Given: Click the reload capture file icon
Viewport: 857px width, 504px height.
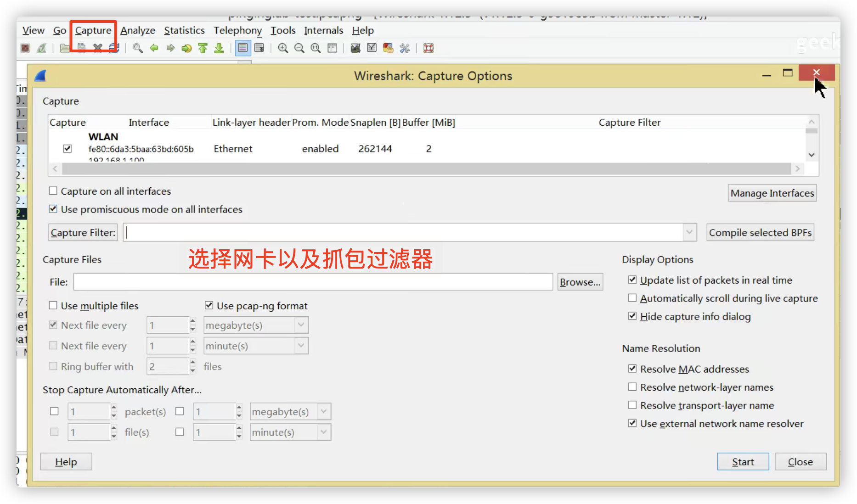Looking at the screenshot, I should (x=114, y=48).
